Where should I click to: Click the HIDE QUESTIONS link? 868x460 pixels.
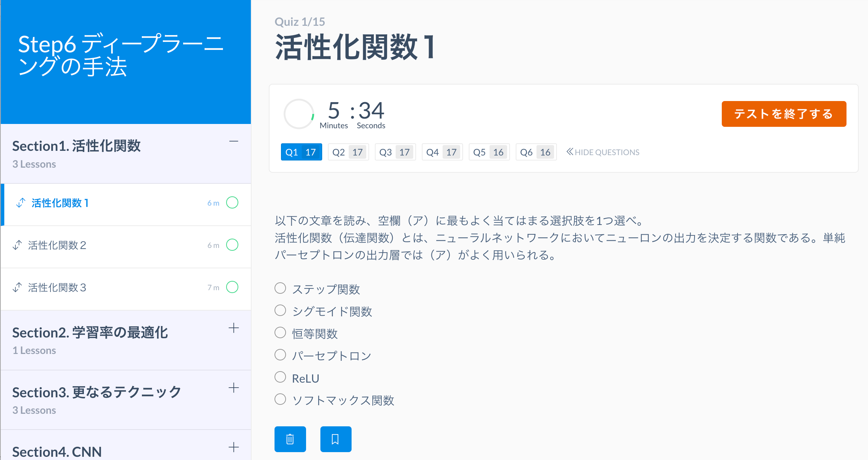pos(603,152)
